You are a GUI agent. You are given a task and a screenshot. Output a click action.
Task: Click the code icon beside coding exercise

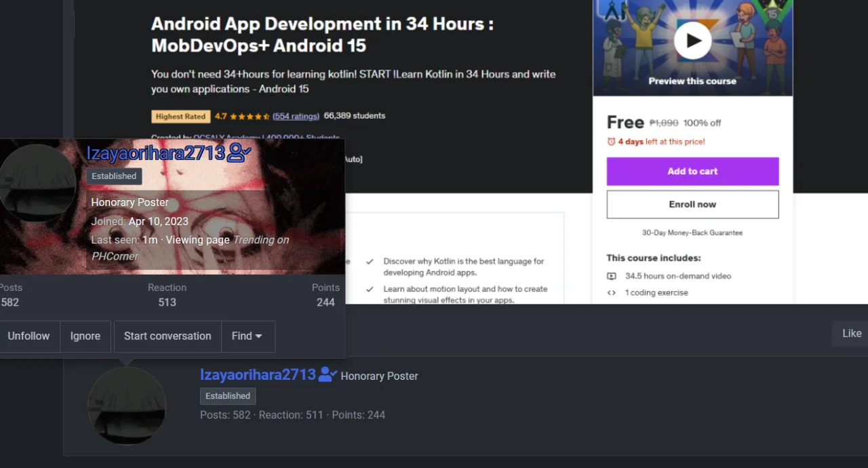[611, 293]
